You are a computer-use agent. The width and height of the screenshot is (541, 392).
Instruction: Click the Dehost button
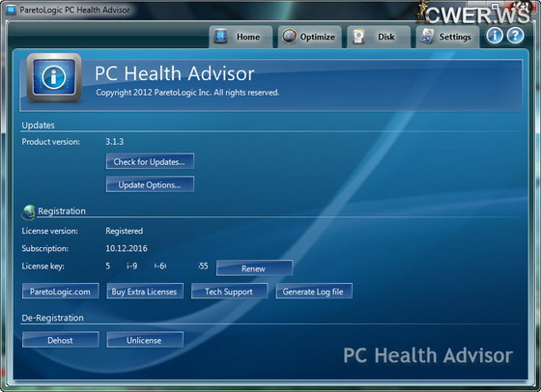(60, 340)
